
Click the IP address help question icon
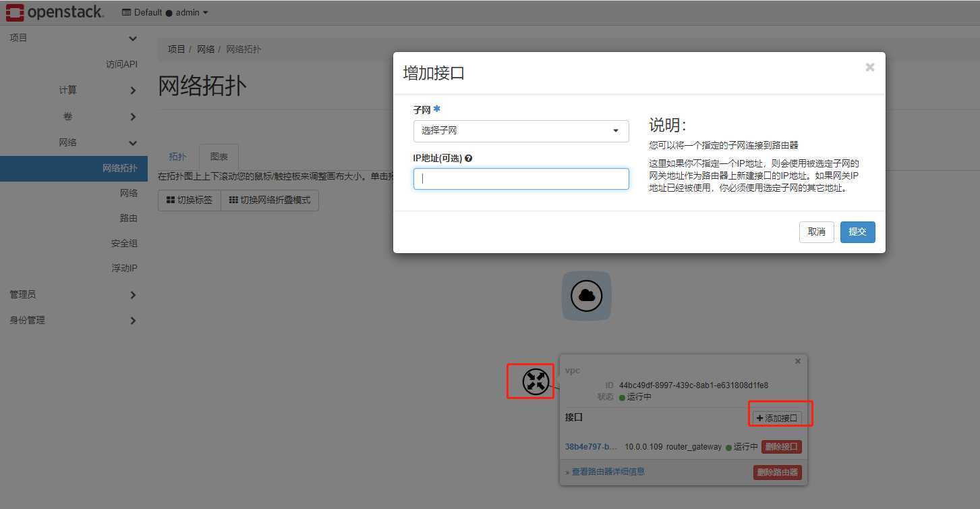[x=469, y=159]
